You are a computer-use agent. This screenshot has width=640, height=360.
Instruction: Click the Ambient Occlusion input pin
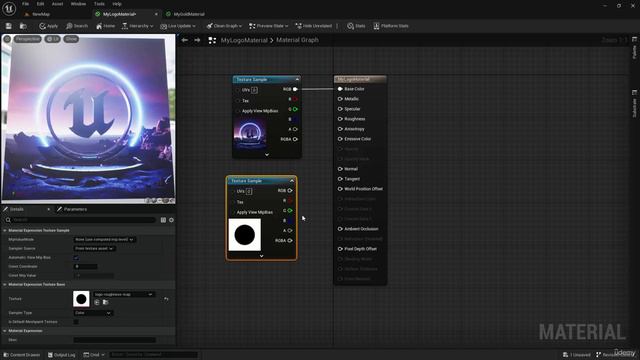point(340,229)
